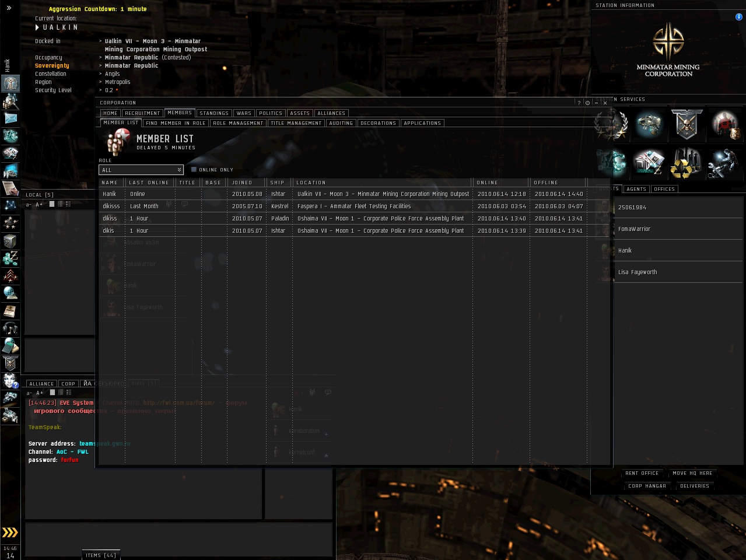Screen dimensions: 746x560
Task: Switch to the Home tab in Corporation
Action: click(110, 113)
